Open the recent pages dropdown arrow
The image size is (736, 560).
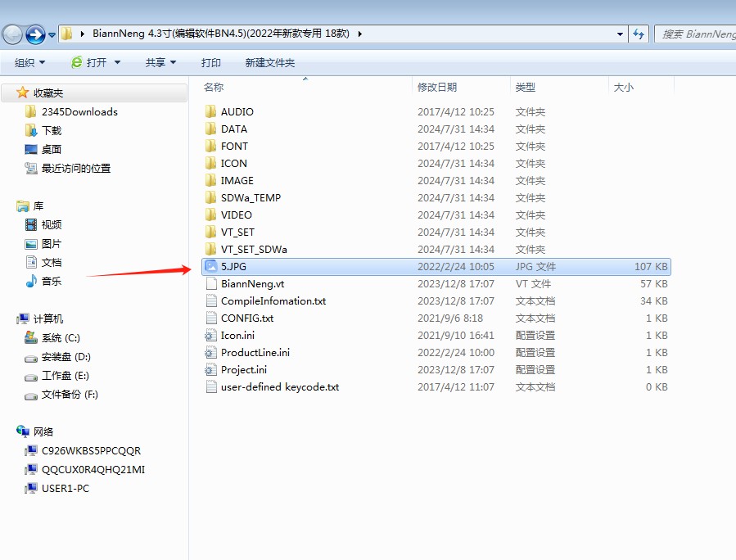tap(52, 34)
